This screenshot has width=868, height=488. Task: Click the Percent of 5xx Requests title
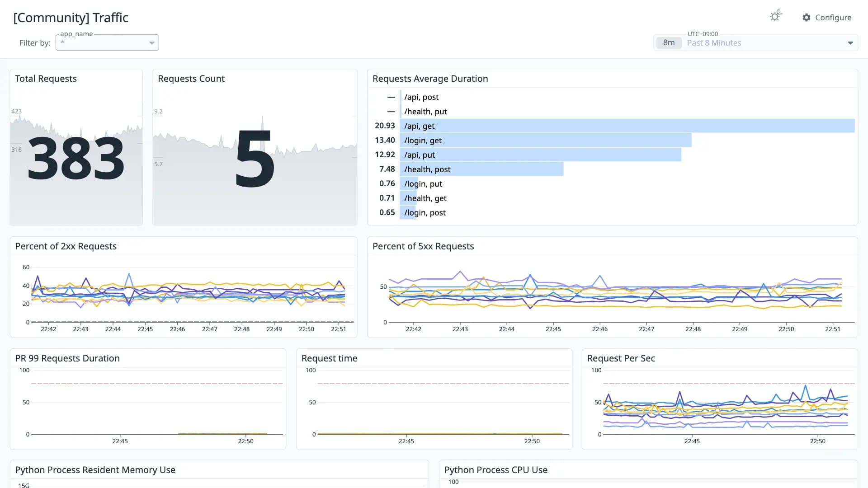pos(423,246)
